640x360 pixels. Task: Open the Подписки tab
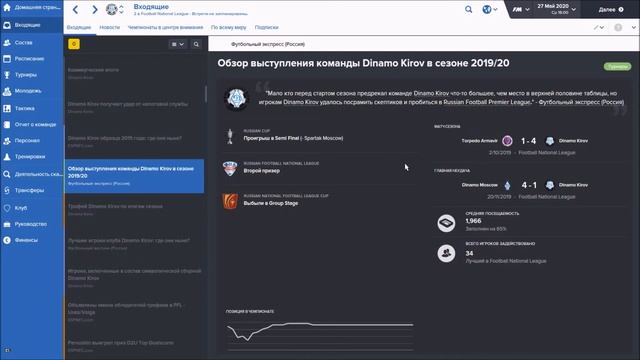(x=267, y=27)
